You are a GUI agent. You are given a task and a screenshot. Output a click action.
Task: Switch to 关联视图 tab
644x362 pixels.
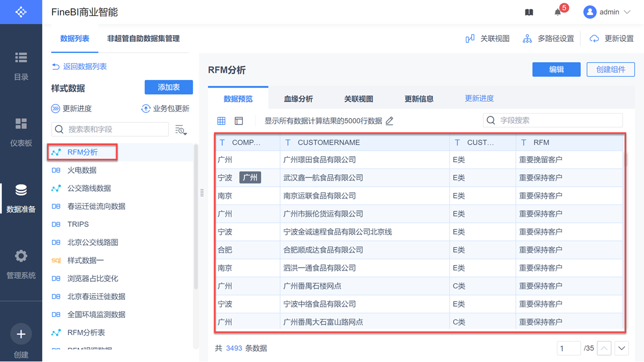pyautogui.click(x=358, y=99)
